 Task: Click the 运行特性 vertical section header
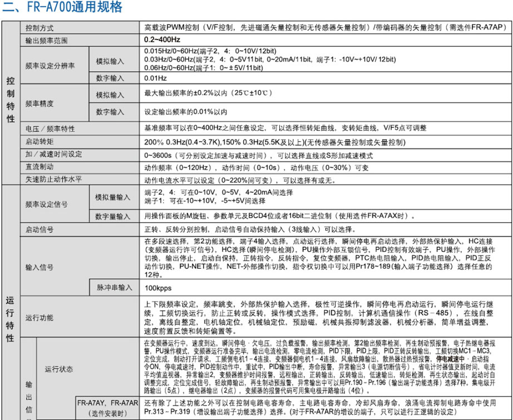click(x=11, y=319)
